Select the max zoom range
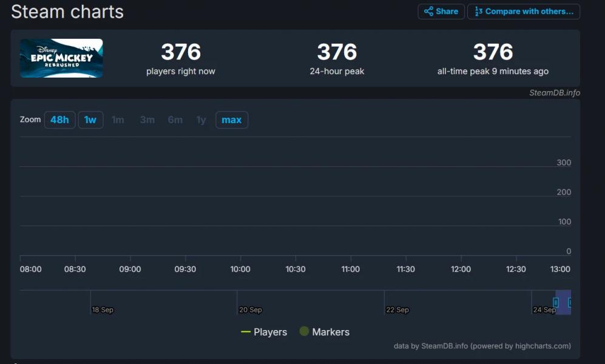 [x=232, y=120]
